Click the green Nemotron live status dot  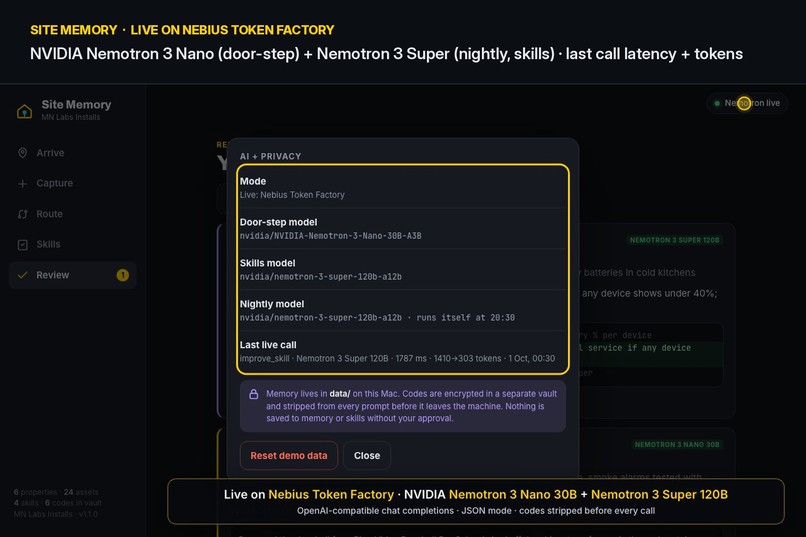pyautogui.click(x=717, y=103)
